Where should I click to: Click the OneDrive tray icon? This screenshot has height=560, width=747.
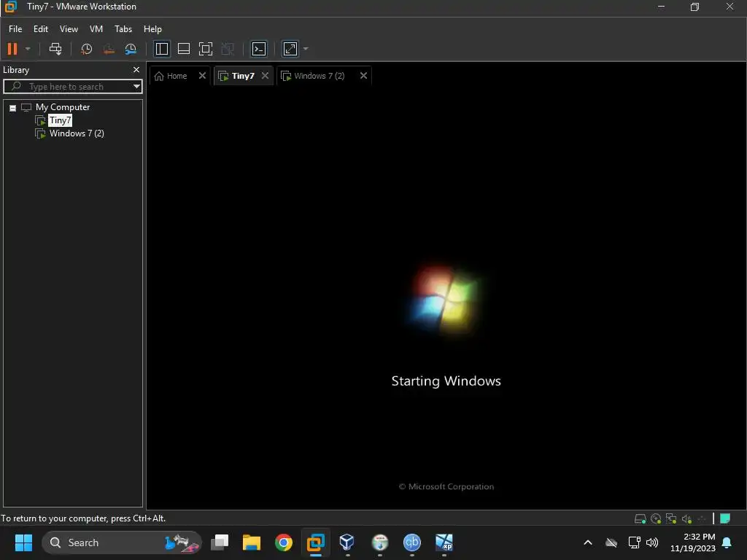(611, 542)
